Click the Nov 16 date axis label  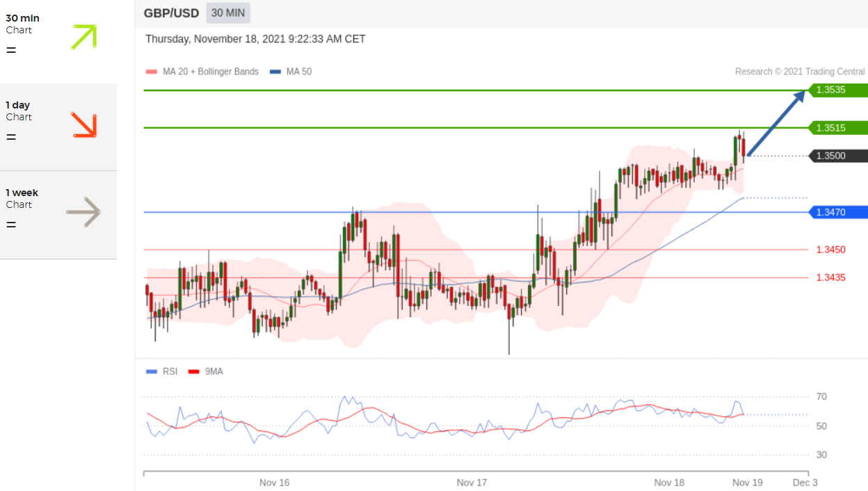click(274, 482)
